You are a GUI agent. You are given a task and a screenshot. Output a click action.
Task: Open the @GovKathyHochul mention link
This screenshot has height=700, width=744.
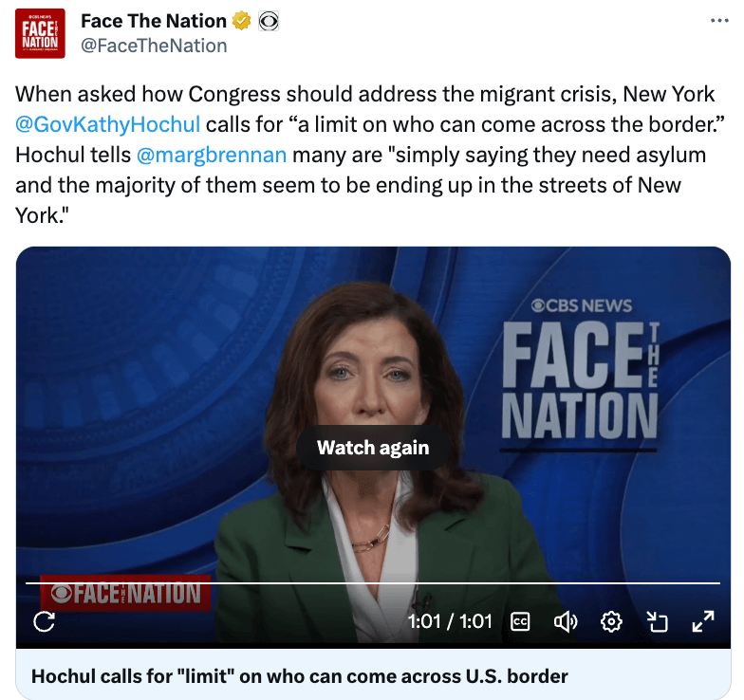[108, 124]
